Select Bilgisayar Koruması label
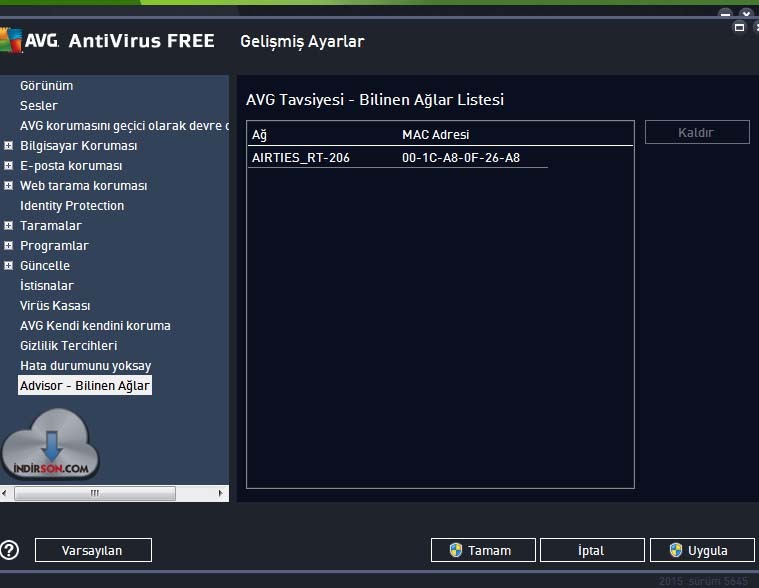 coord(78,146)
